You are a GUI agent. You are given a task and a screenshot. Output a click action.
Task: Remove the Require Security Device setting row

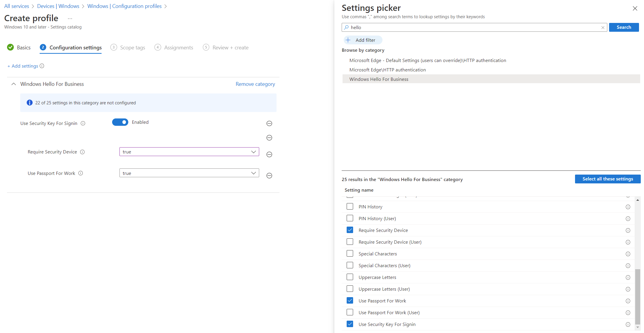point(269,154)
